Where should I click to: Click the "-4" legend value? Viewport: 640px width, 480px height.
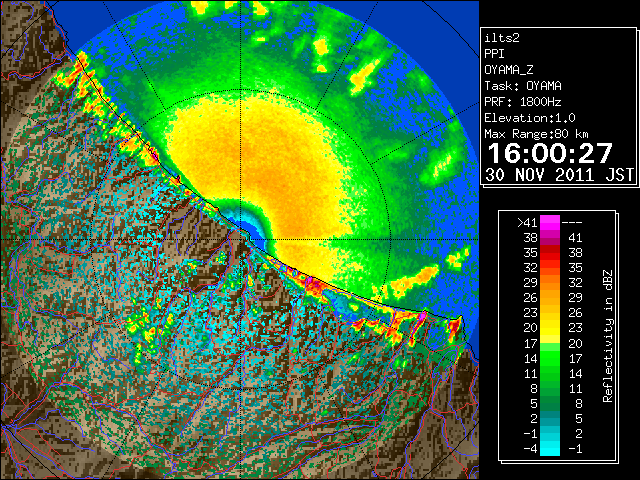point(530,449)
